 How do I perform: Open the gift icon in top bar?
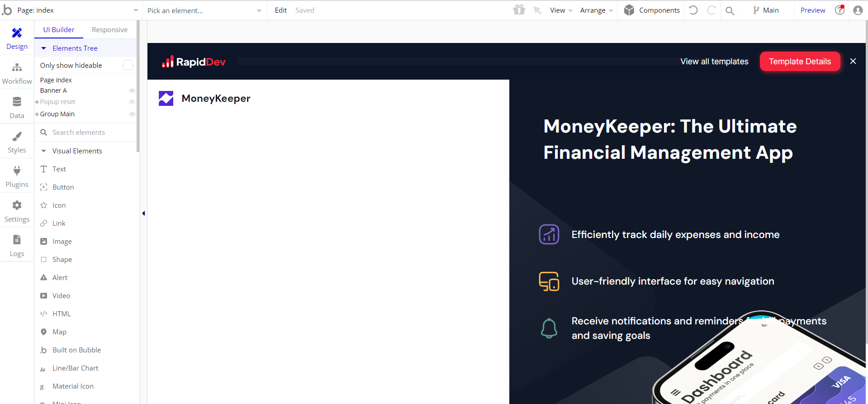coord(519,10)
